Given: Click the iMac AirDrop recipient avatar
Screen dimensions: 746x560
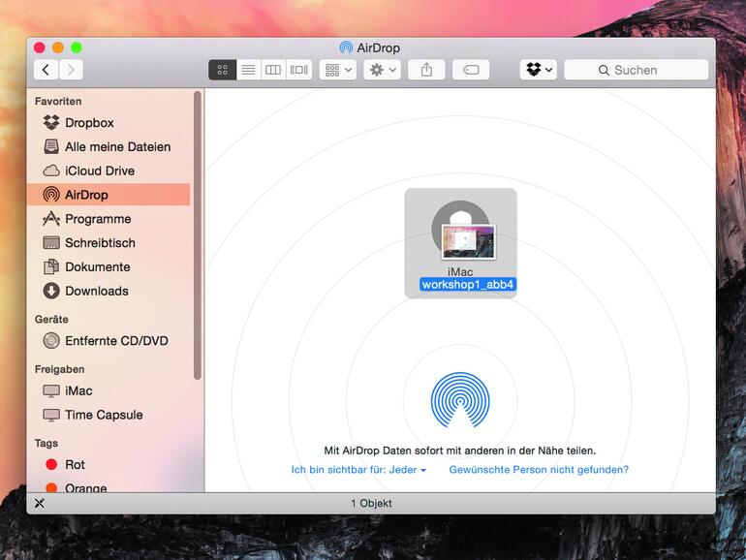Looking at the screenshot, I should (x=460, y=231).
